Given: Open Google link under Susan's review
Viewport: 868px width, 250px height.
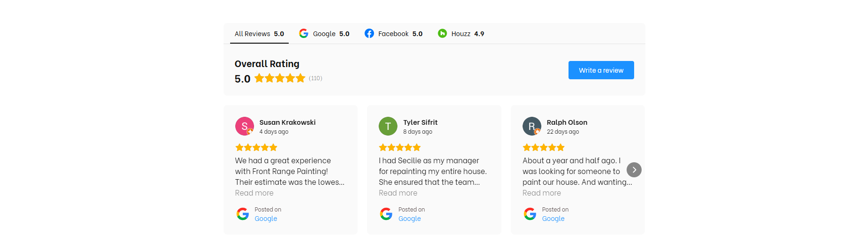Looking at the screenshot, I should tap(266, 219).
